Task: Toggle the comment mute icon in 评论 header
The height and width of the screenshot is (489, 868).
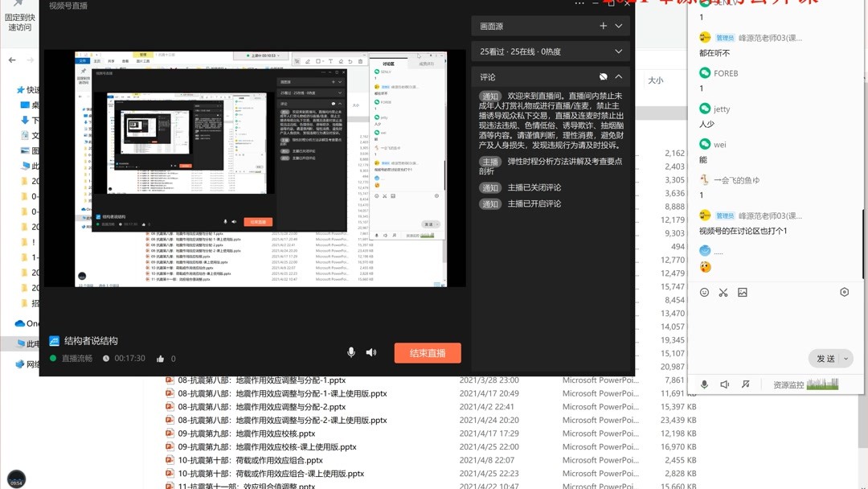Action: 603,76
